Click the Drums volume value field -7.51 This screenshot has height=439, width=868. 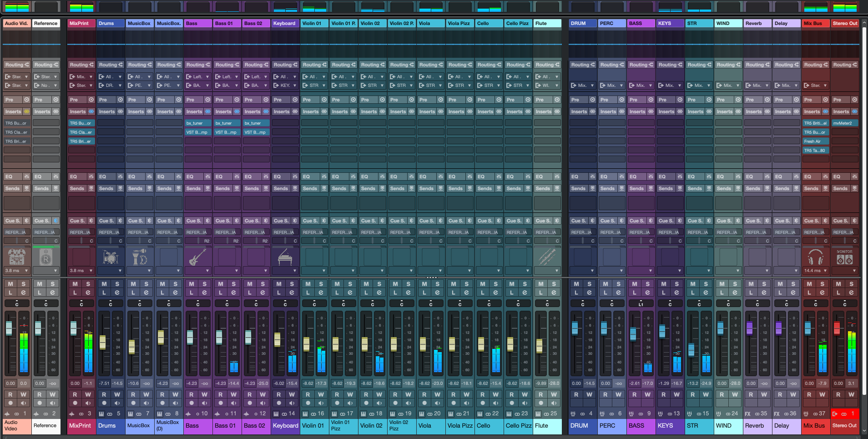(x=104, y=383)
